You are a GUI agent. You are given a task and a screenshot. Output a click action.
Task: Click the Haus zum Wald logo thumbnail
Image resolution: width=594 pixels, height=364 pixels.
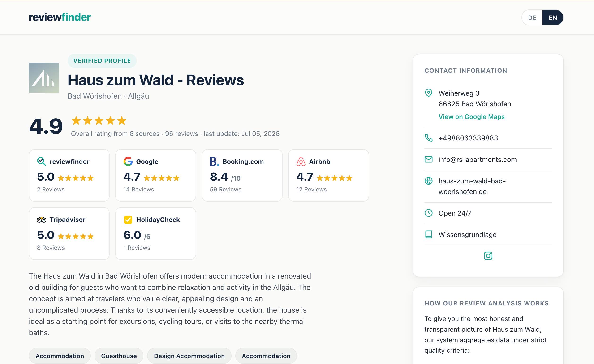[44, 78]
